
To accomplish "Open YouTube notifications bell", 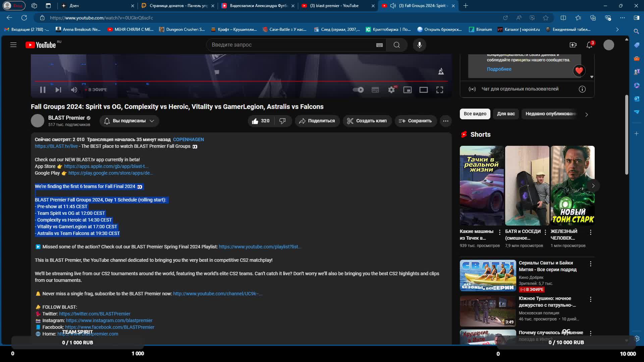I will point(589,45).
